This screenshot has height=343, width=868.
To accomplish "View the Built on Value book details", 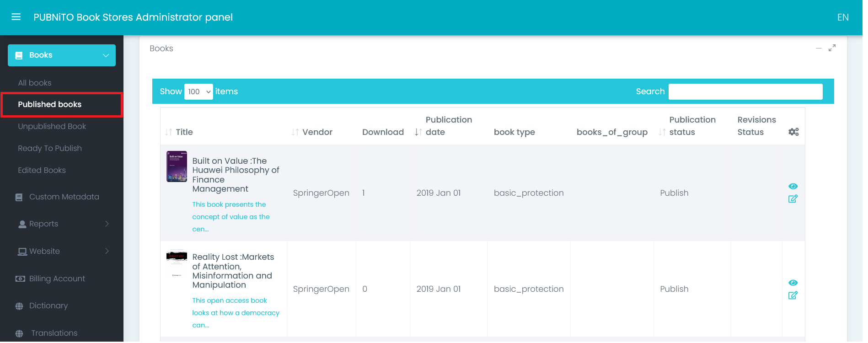I will click(793, 186).
